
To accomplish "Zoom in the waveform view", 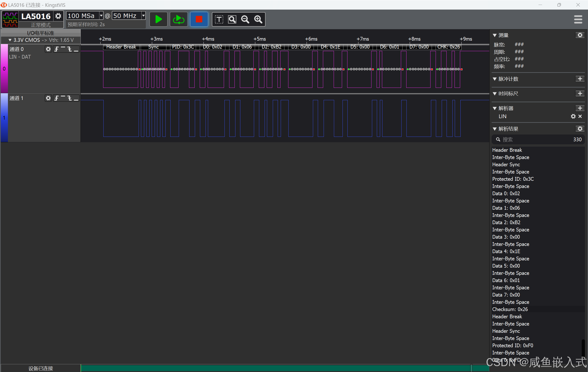I will (x=258, y=19).
